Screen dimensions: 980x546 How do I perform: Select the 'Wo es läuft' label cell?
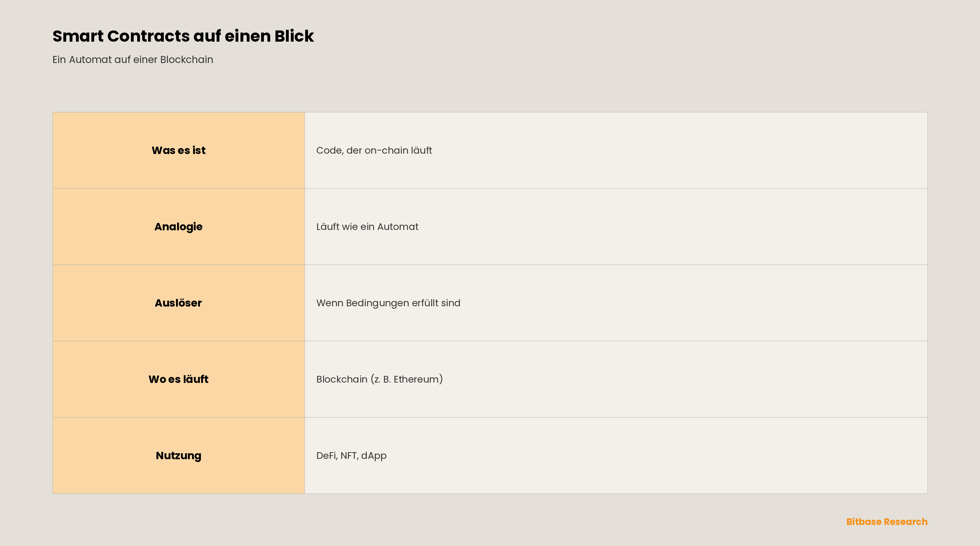tap(178, 379)
